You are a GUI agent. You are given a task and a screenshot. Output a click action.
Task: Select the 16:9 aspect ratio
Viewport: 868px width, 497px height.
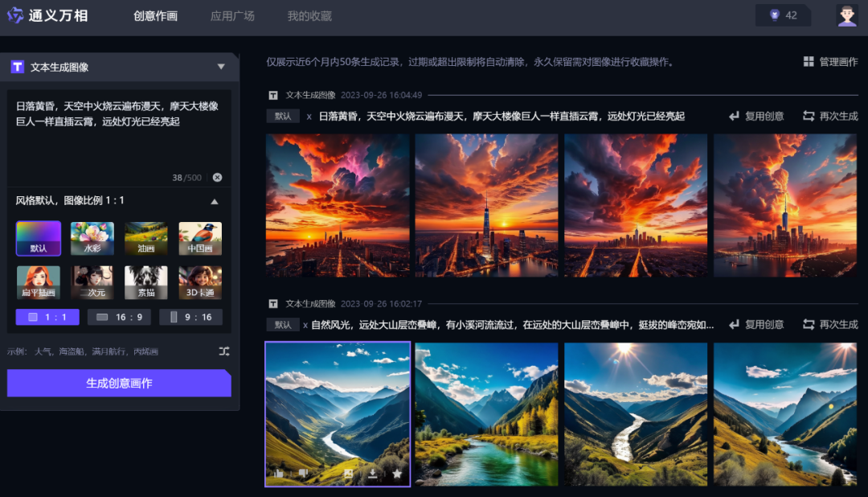[119, 317]
